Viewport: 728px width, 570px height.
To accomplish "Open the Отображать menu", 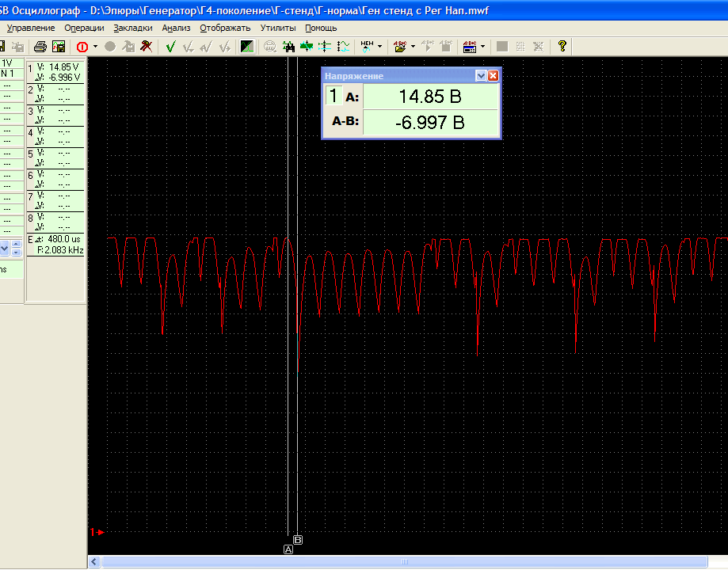I will tap(225, 28).
